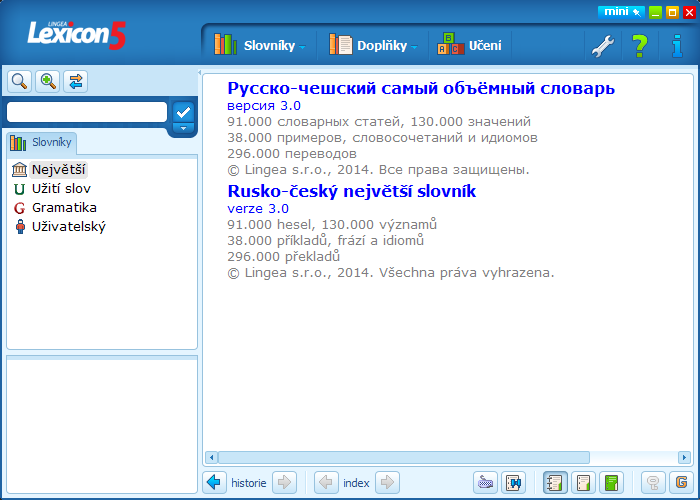Viewport: 700px width, 500px height.
Task: Expand the arrow below the checkmark button
Action: click(x=182, y=128)
